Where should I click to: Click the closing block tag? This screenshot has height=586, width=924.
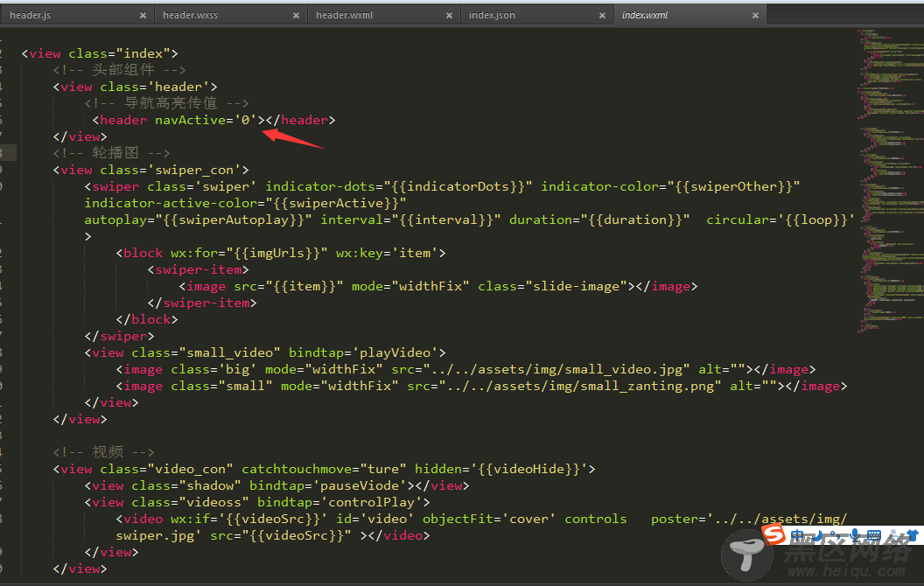pyautogui.click(x=147, y=320)
